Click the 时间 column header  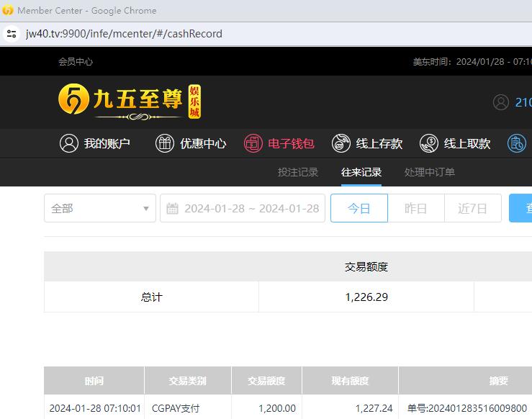tap(94, 381)
